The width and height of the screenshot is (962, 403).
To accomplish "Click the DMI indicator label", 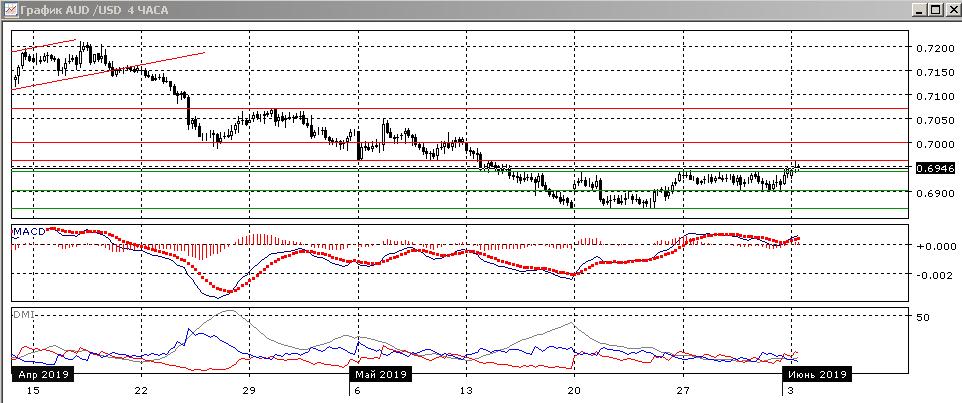I will coord(22,314).
